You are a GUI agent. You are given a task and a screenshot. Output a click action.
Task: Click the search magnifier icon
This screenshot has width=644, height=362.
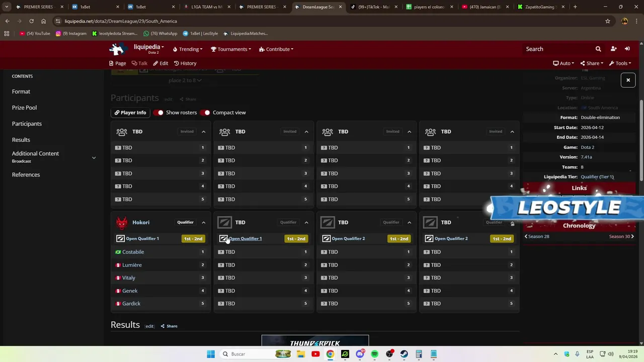pyautogui.click(x=598, y=49)
